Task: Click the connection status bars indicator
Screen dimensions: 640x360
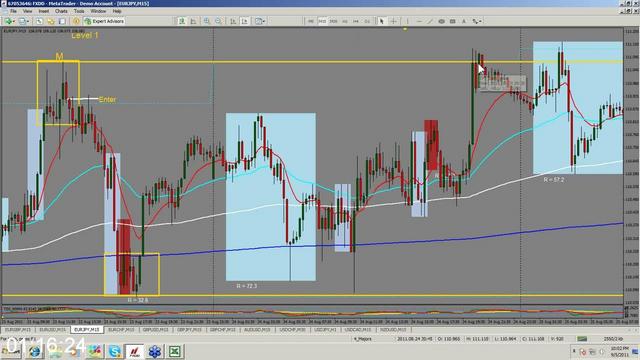Action: point(582,339)
